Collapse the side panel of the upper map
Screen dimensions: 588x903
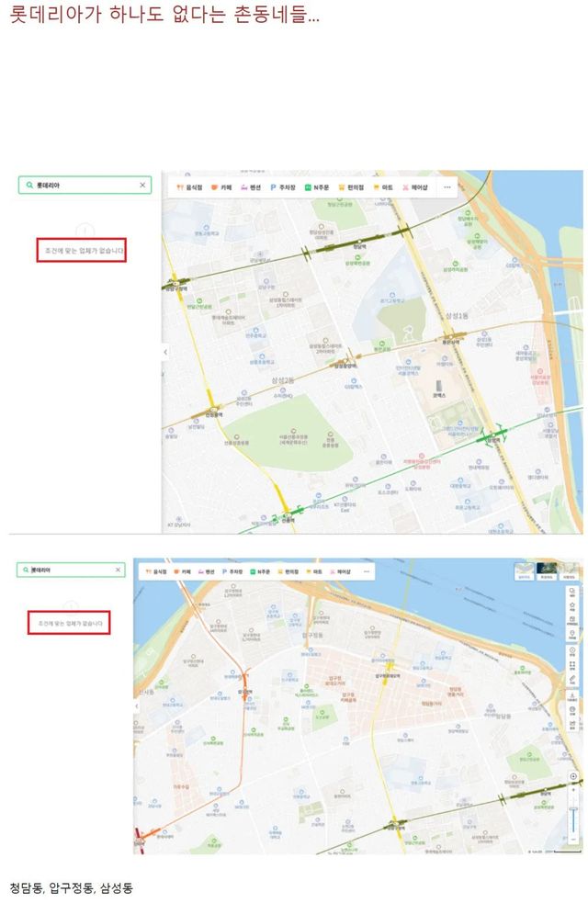165,352
